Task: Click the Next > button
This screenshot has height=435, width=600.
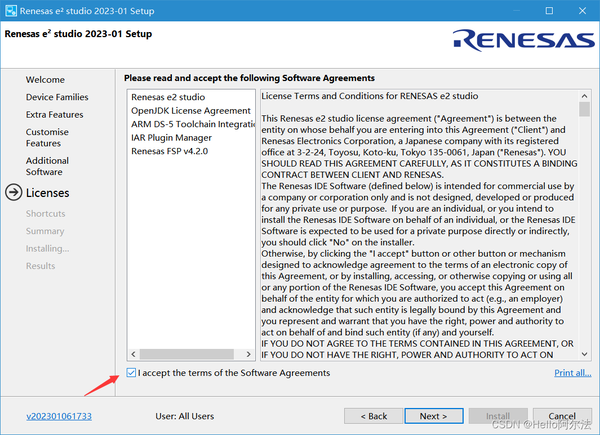Action: click(x=434, y=416)
